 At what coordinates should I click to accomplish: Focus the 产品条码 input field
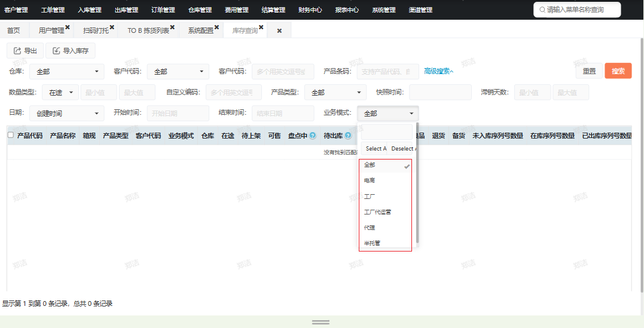388,72
